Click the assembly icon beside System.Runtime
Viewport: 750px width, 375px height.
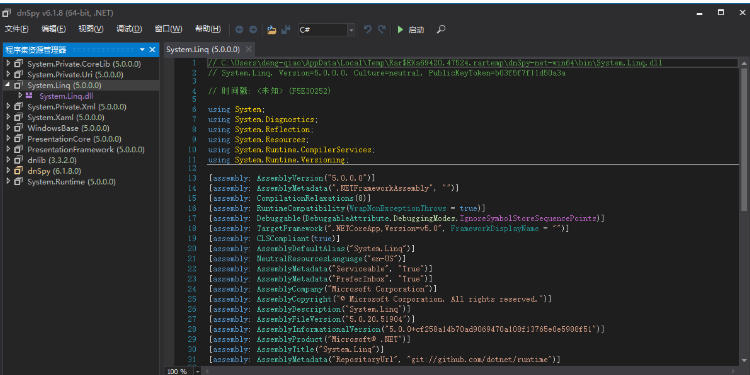(x=18, y=182)
